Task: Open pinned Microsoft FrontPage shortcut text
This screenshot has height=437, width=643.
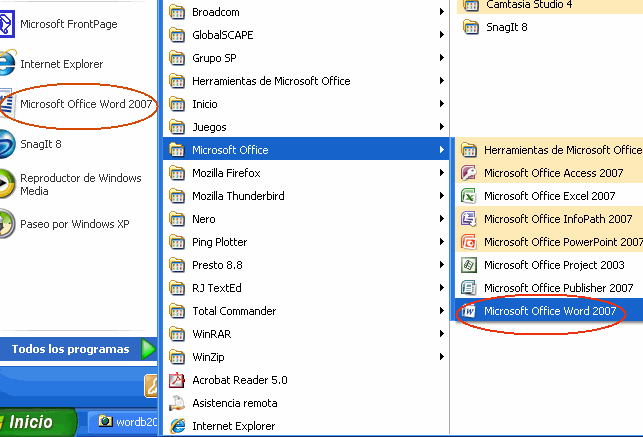Action: 68,24
